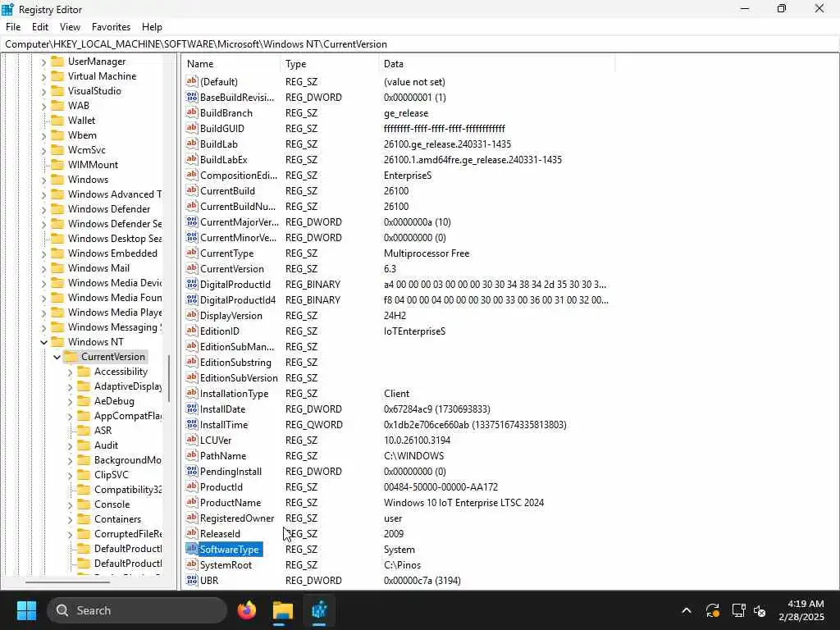This screenshot has height=630, width=840.
Task: Click the string icon of BuildBranch value
Action: click(192, 112)
